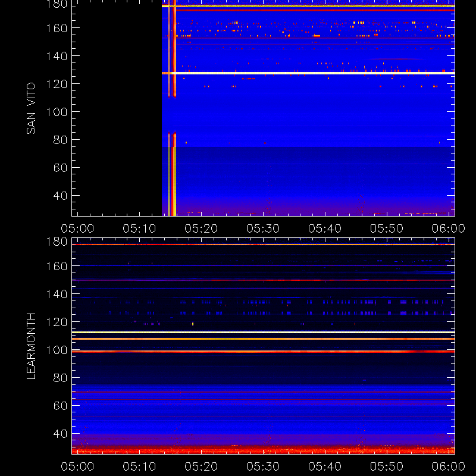Image resolution: width=476 pixels, height=476 pixels.
Task: Pick the 40 frequency label on Learmonth axis
Action: pyautogui.click(x=60, y=434)
